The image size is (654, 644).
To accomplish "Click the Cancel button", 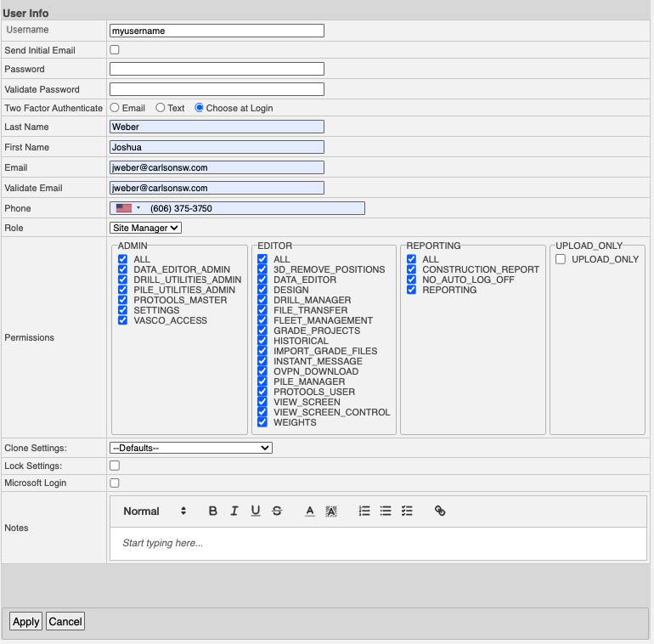I will coord(65,621).
